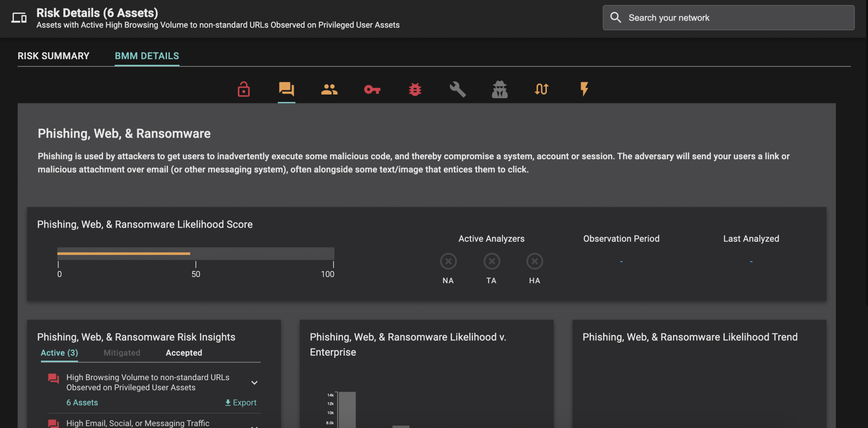Click the likelihood score progress bar
868x428 pixels.
[x=195, y=254]
